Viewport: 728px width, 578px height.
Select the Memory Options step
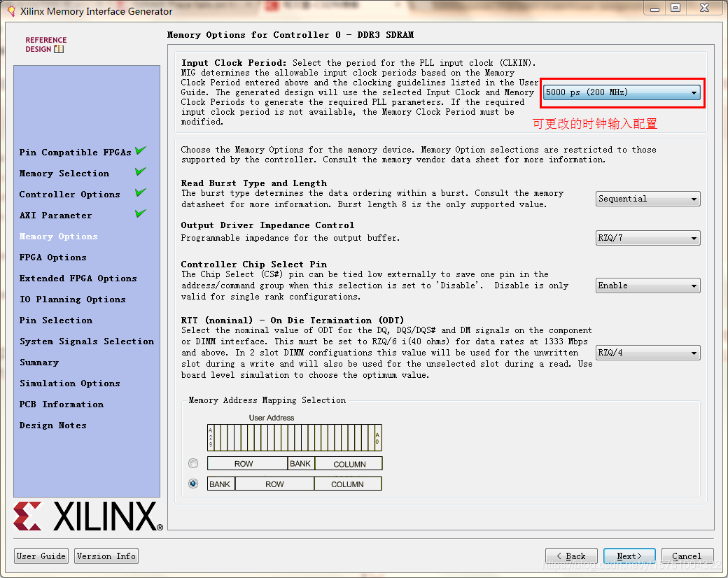click(x=59, y=237)
